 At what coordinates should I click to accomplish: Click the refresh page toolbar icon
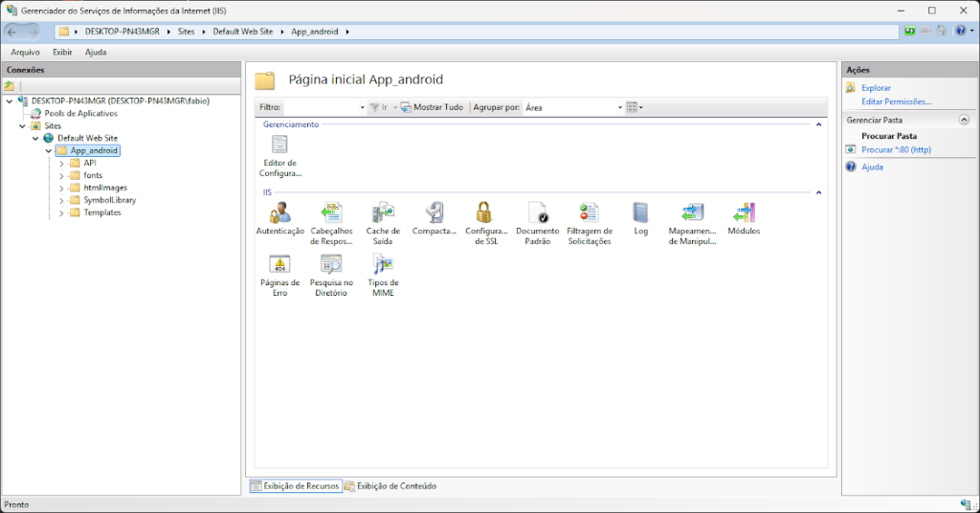tap(910, 31)
